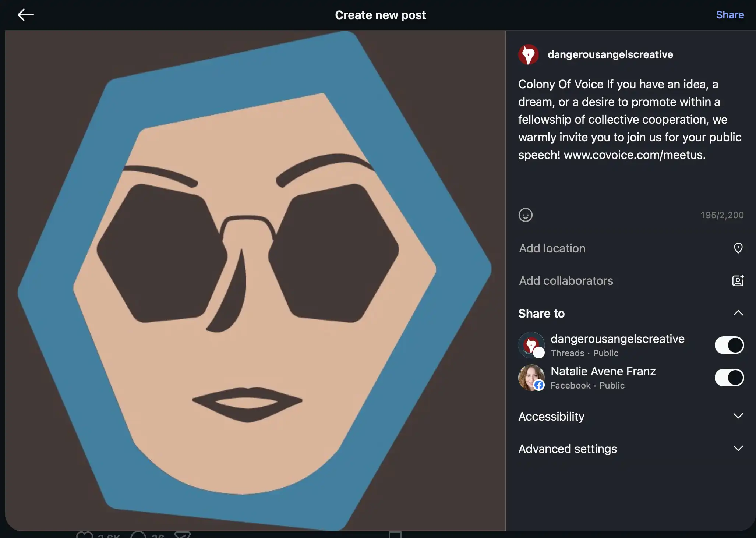Image resolution: width=756 pixels, height=538 pixels.
Task: Click the add collaborators person icon
Action: 738,280
